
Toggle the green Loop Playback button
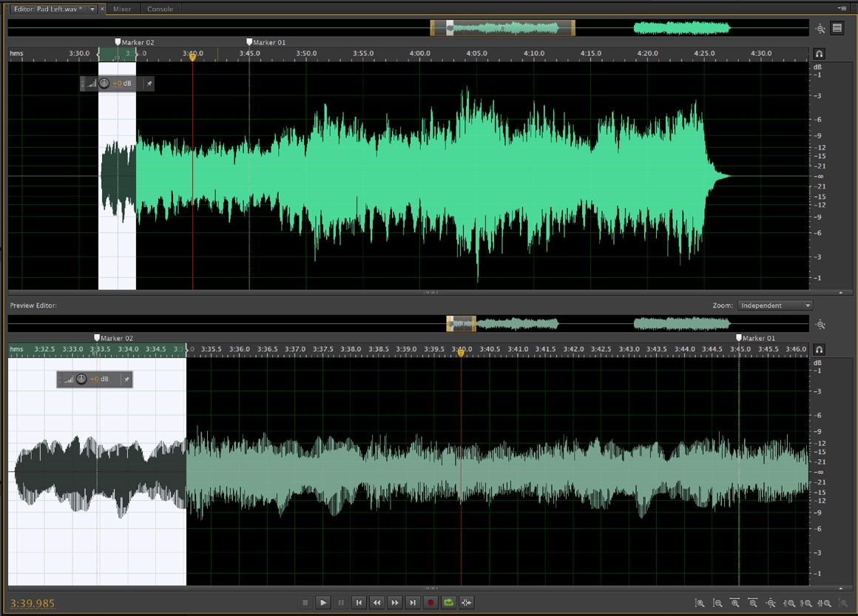pyautogui.click(x=449, y=603)
